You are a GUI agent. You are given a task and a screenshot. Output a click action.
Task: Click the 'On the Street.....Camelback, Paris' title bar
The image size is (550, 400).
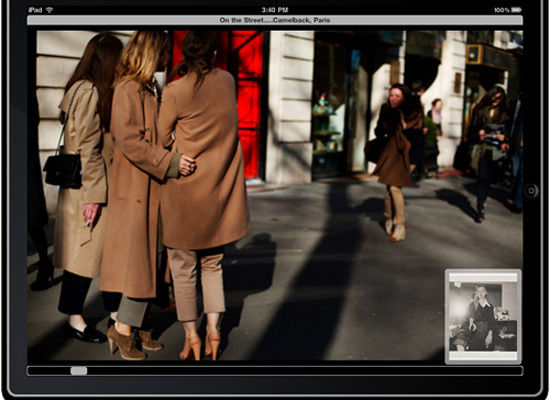pyautogui.click(x=275, y=20)
